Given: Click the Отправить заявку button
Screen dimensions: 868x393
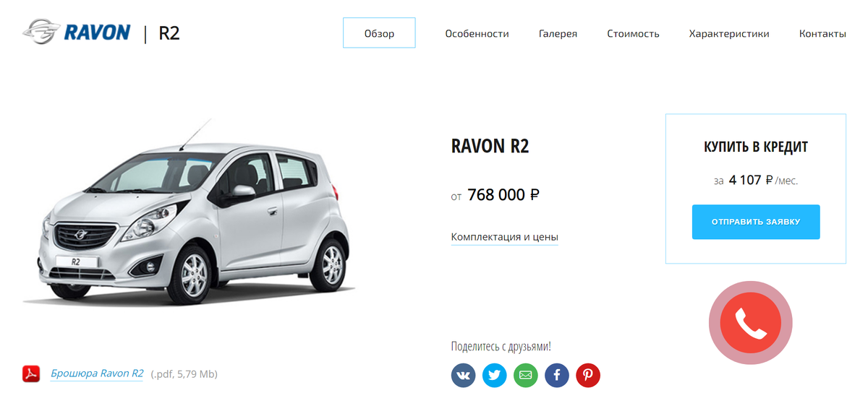Looking at the screenshot, I should [756, 222].
